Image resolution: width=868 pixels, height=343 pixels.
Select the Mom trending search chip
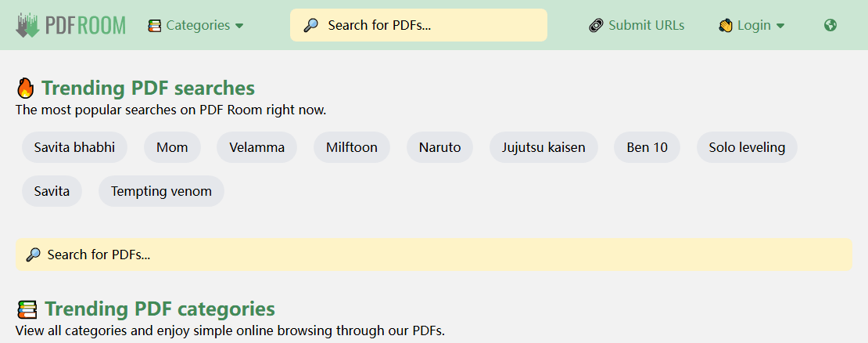click(172, 147)
